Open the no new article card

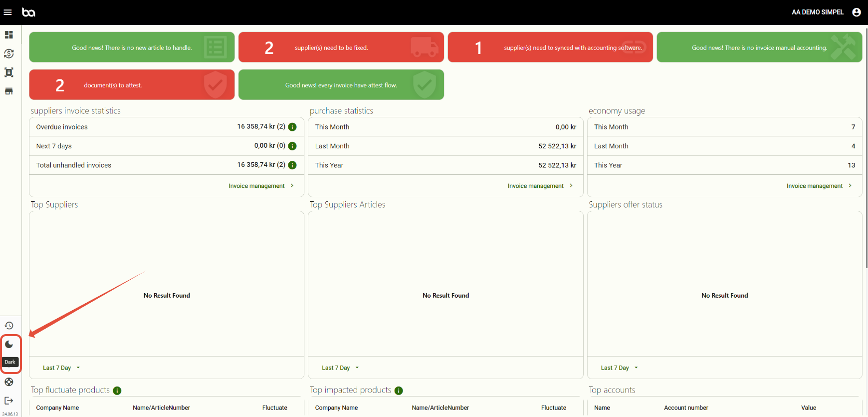[132, 47]
